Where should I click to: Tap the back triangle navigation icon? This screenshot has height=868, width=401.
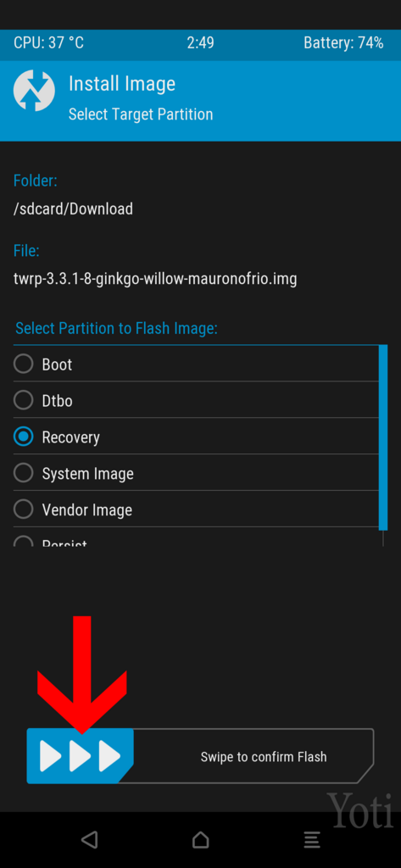89,840
